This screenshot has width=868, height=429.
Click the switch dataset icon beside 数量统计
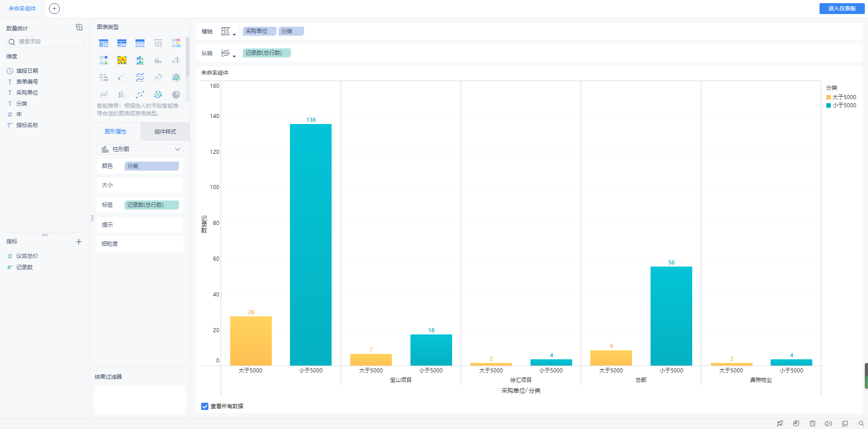click(79, 28)
